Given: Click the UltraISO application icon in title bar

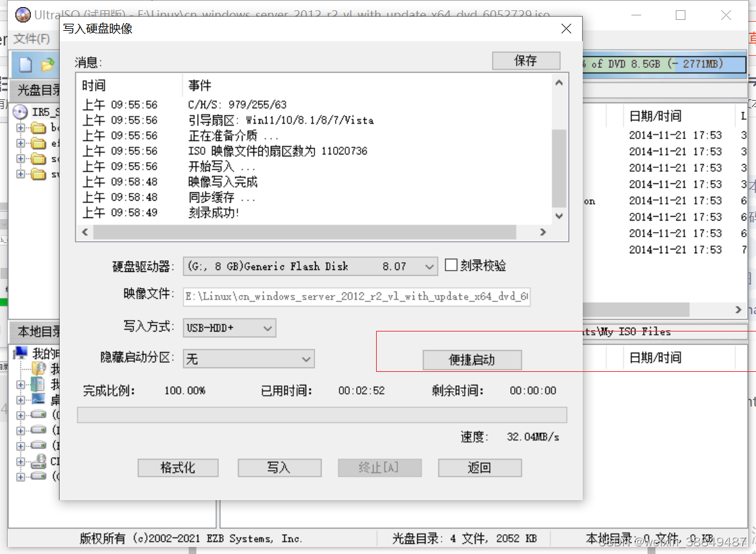Looking at the screenshot, I should 22,14.
